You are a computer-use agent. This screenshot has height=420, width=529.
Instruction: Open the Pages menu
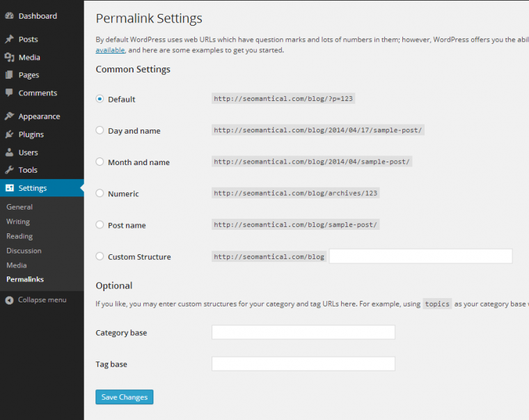point(29,75)
